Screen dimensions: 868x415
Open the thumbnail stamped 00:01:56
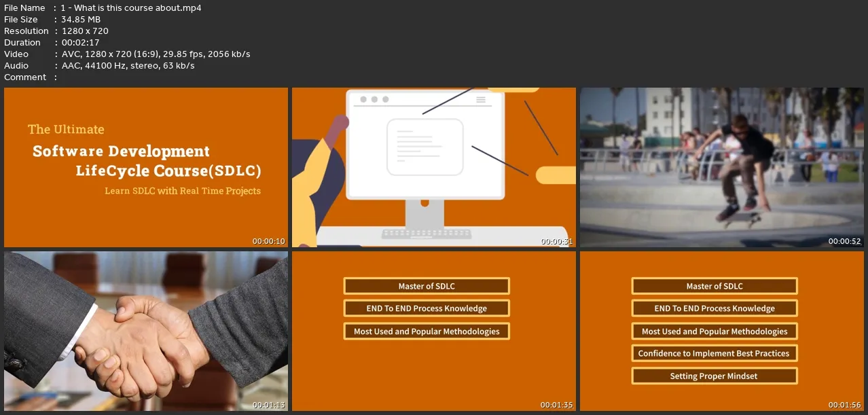[721, 331]
